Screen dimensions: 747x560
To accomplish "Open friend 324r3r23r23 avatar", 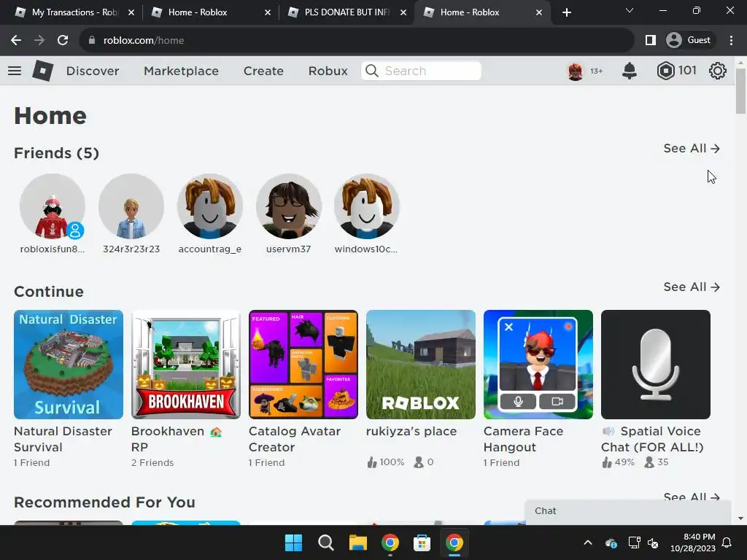I will coord(131,206).
